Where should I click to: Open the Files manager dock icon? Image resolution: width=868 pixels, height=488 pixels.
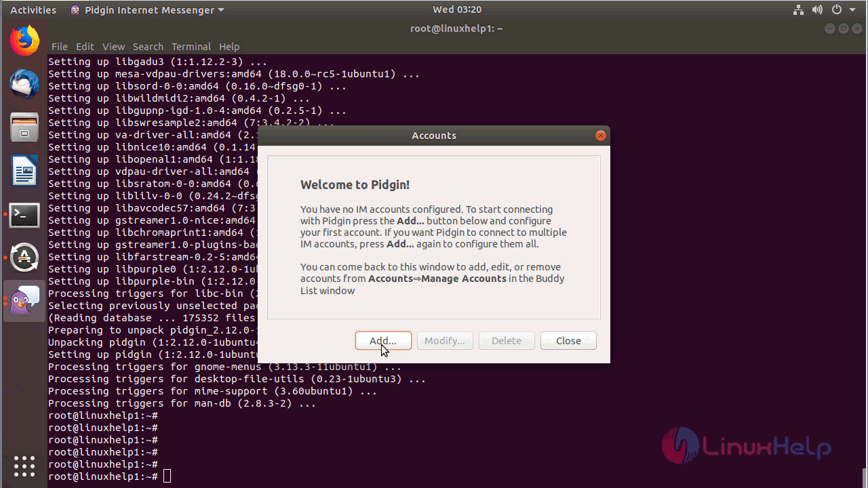tap(24, 128)
